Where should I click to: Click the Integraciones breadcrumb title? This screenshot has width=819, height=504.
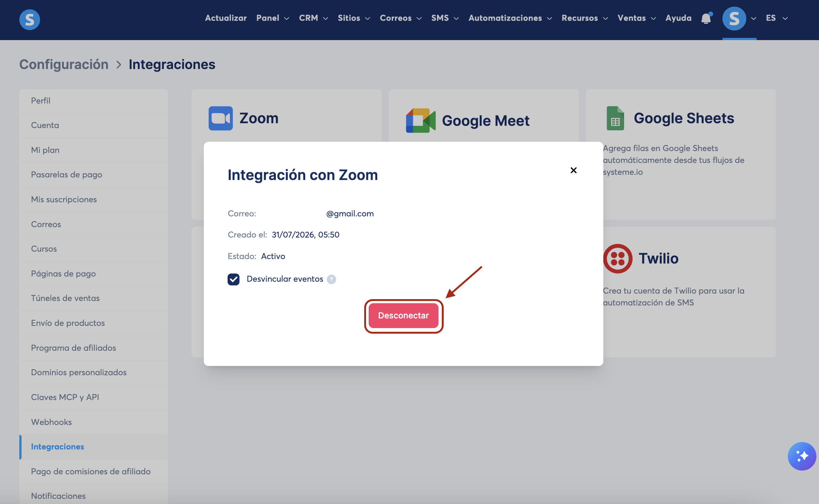click(x=172, y=65)
